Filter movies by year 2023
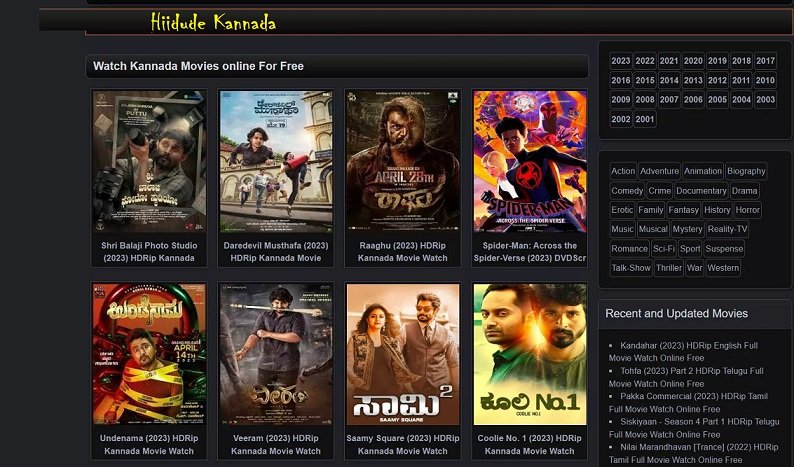 coord(621,61)
